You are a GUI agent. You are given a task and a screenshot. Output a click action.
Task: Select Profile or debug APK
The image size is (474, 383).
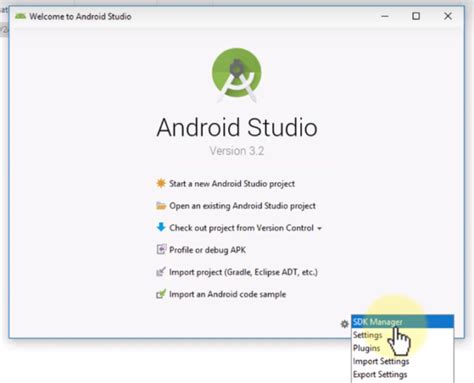207,250
